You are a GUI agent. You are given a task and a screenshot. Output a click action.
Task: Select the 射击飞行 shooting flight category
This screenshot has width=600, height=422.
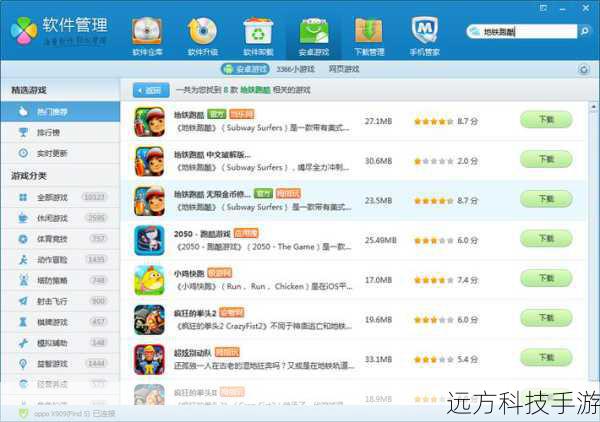click(x=60, y=301)
